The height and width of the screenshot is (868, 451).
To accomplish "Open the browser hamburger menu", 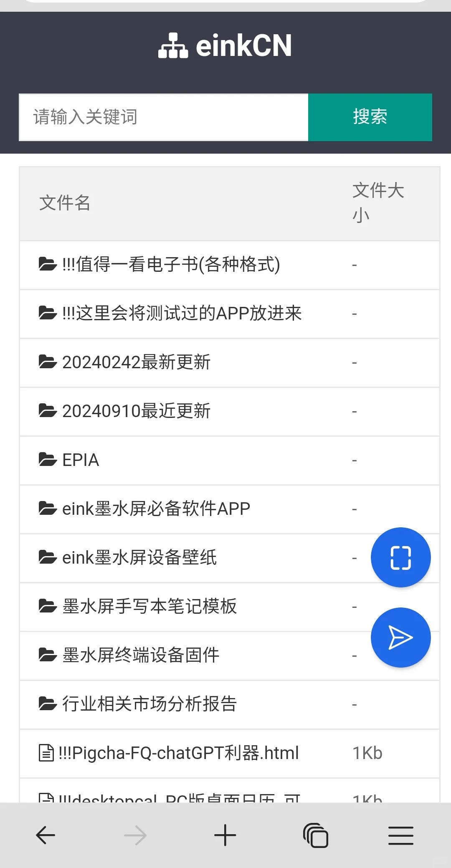I will coord(401,835).
